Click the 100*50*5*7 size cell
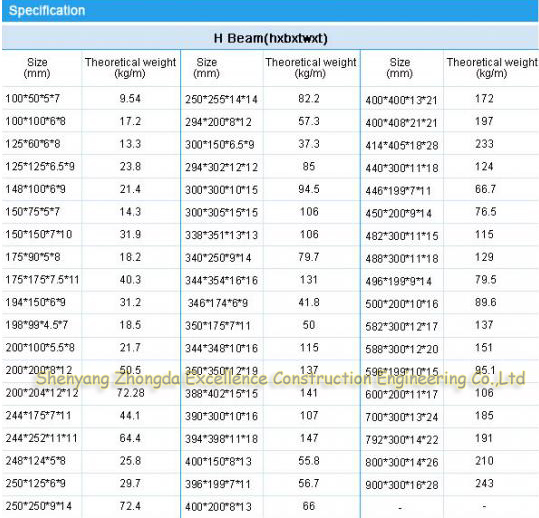The height and width of the screenshot is (518, 539). (x=33, y=99)
